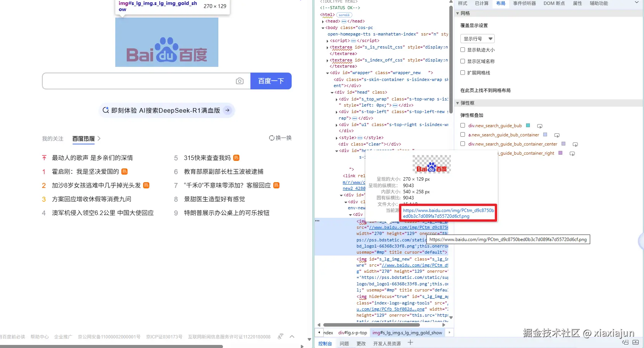Click the image URL link in the preview popup
Image resolution: width=644 pixels, height=348 pixels.
[x=449, y=213]
